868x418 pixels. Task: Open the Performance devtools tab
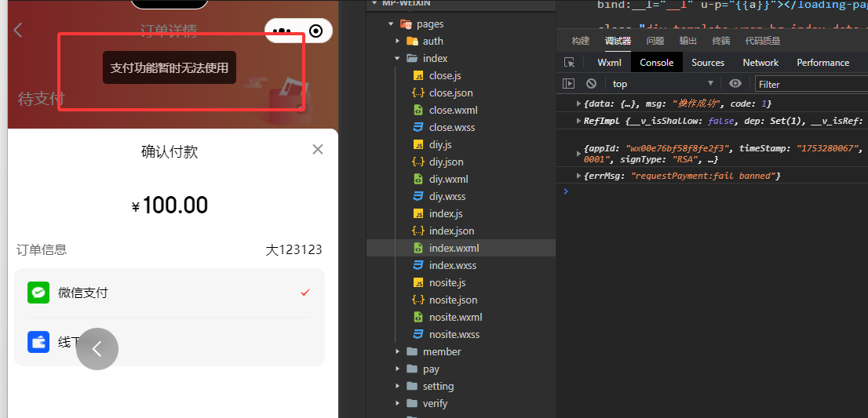coord(823,63)
